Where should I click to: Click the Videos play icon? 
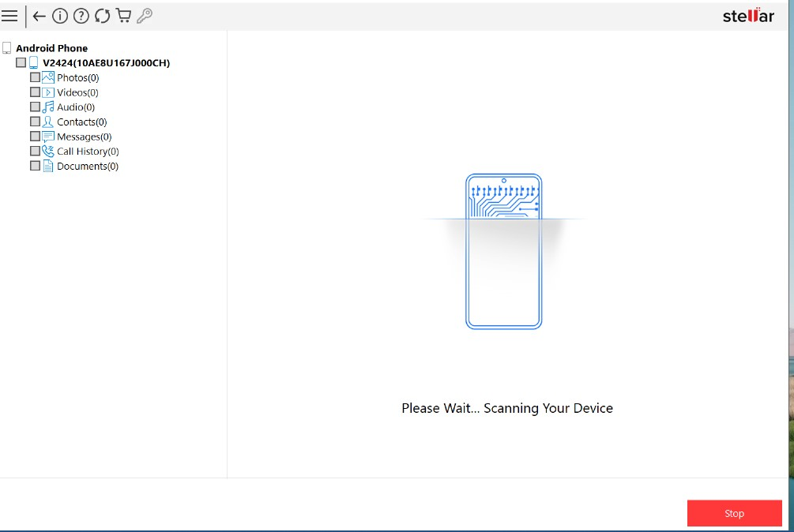click(x=48, y=92)
